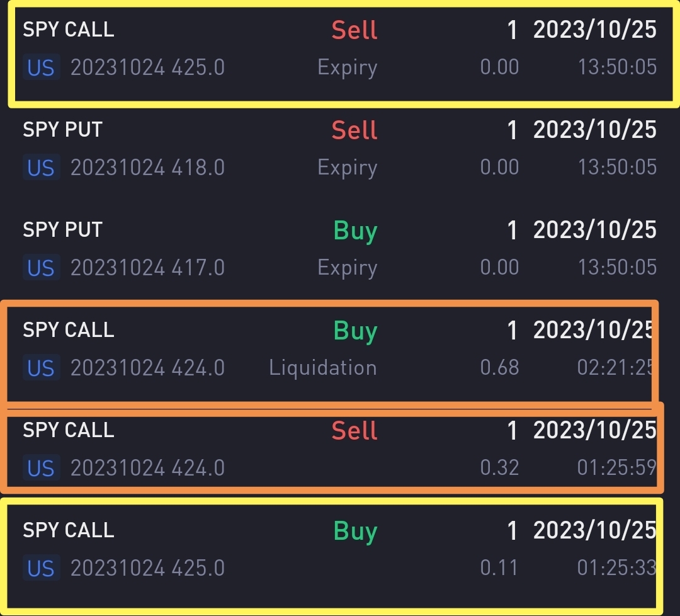Click the US badge in the 0.32 sell row

pyautogui.click(x=41, y=468)
